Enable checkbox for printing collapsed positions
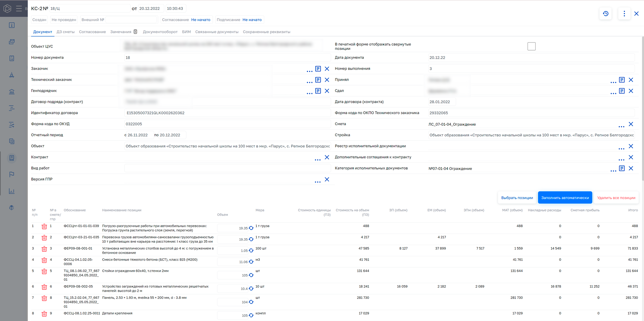Viewport: 644px width, 321px height. click(531, 46)
